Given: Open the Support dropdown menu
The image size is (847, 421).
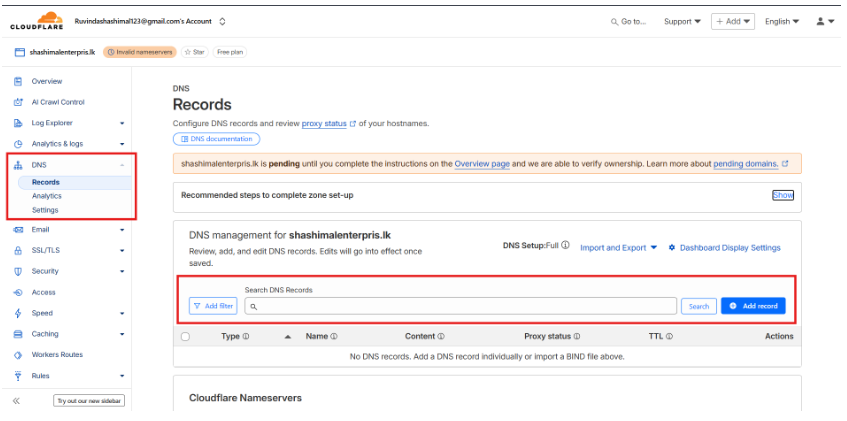Looking at the screenshot, I should 682,21.
